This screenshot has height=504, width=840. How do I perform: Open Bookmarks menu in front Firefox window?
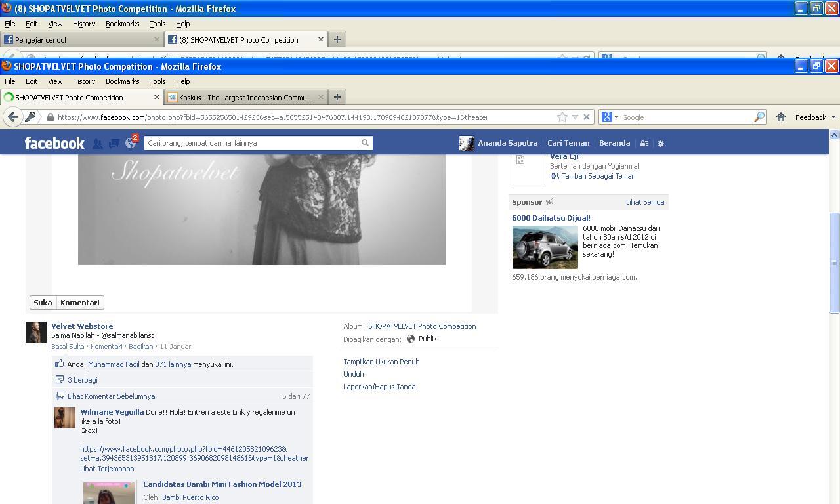tap(122, 81)
